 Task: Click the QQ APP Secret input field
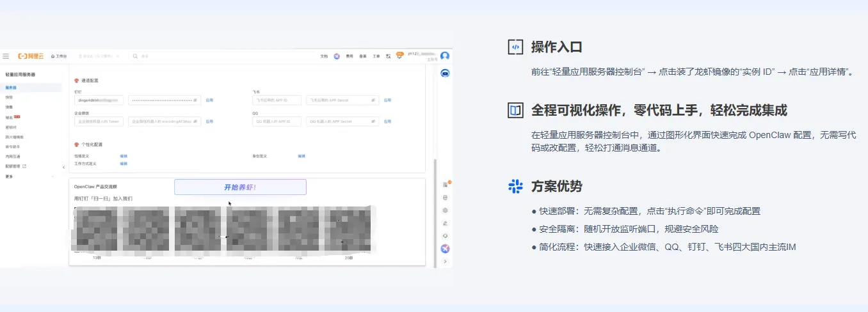point(342,121)
